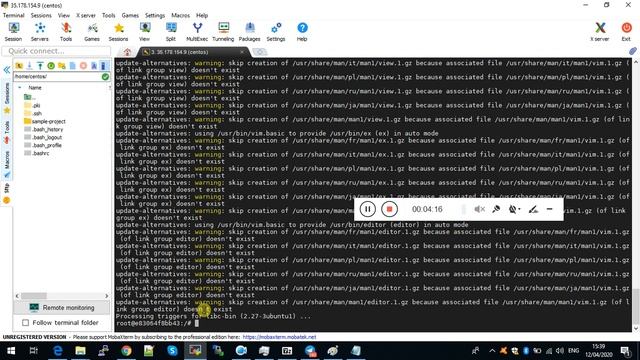The width and height of the screenshot is (640, 360).
Task: Select the .ssh folder
Action: 33,113
